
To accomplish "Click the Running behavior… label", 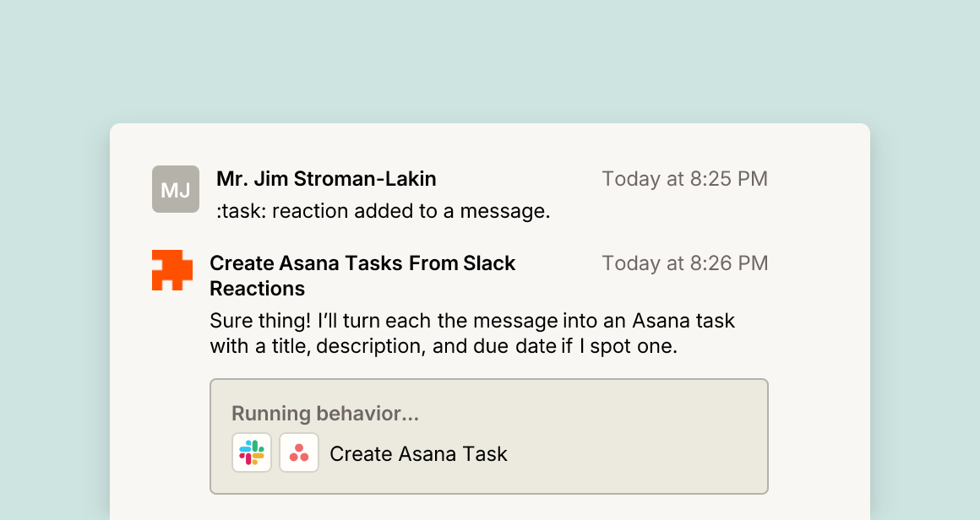I will [x=325, y=414].
